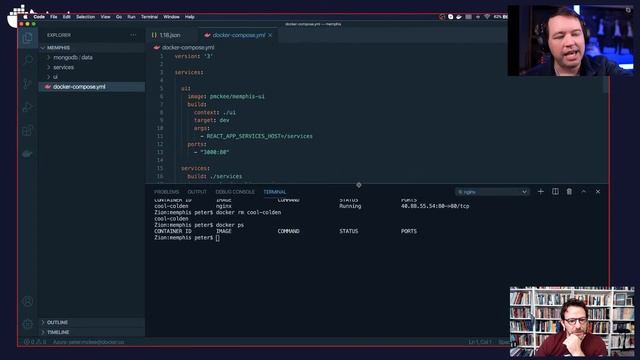
Task: Expand the TIMELINE section
Action: pyautogui.click(x=58, y=332)
